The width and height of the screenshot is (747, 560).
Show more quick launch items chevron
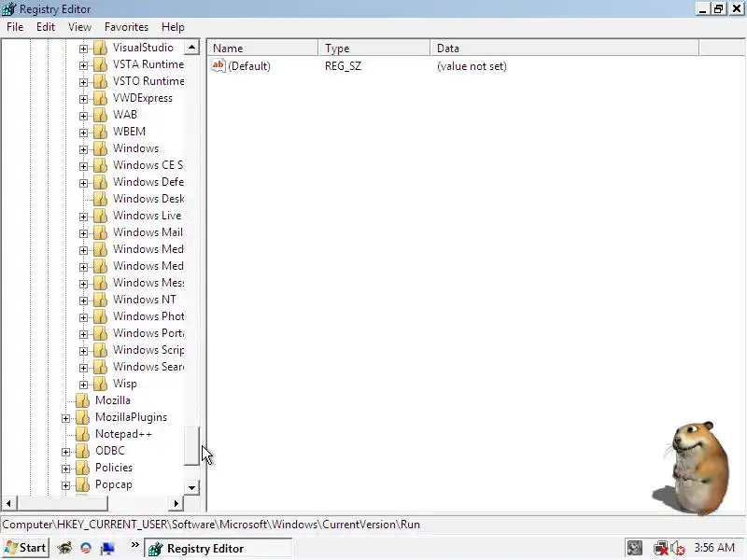[x=134, y=545]
